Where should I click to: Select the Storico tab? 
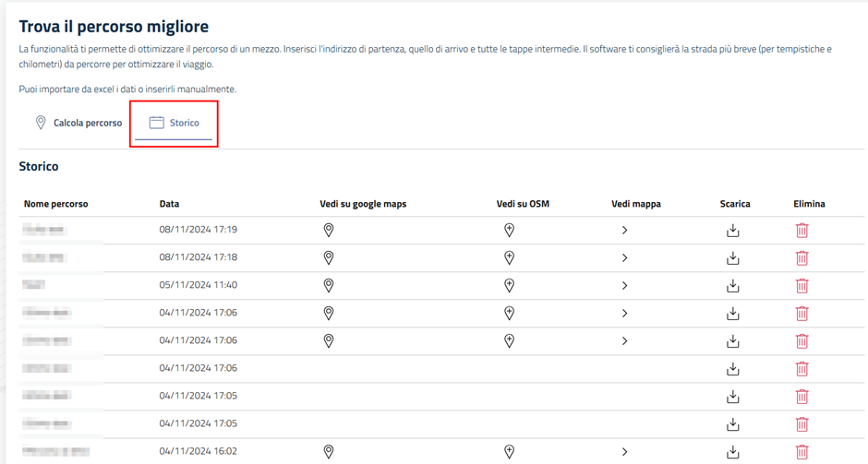[174, 123]
